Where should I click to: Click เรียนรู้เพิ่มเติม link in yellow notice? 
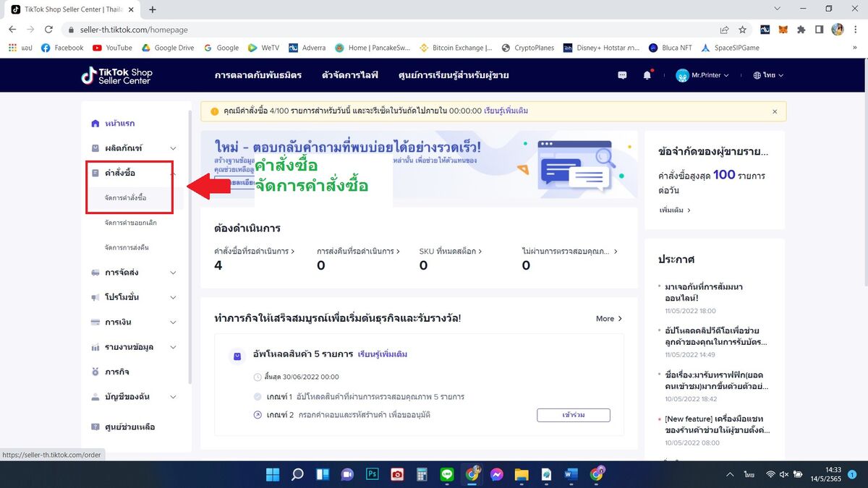(x=506, y=111)
